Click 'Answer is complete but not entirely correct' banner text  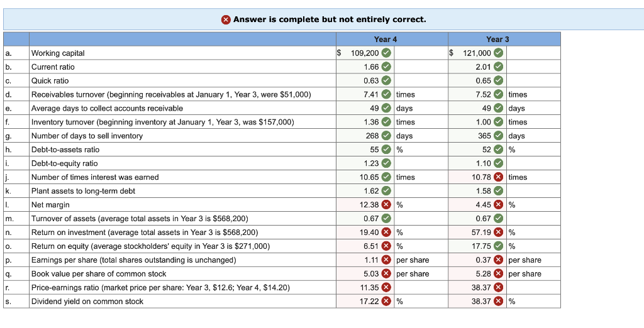[x=330, y=19]
